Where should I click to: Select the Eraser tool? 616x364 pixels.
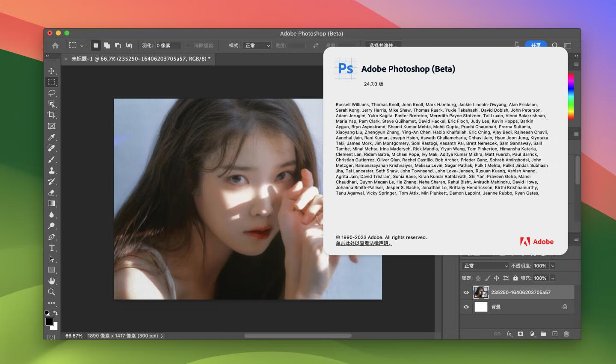click(x=51, y=192)
